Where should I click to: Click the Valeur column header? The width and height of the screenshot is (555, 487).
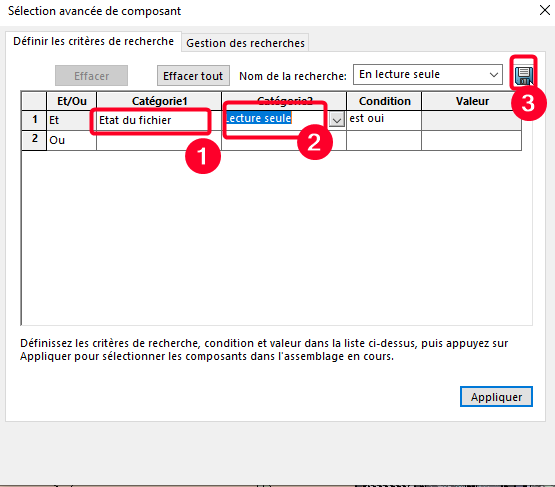click(471, 101)
